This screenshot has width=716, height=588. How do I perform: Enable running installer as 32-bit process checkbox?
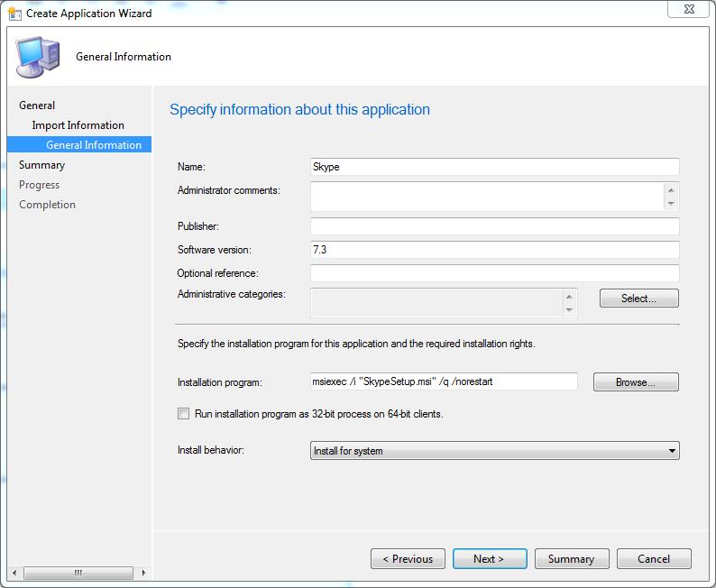coord(184,414)
